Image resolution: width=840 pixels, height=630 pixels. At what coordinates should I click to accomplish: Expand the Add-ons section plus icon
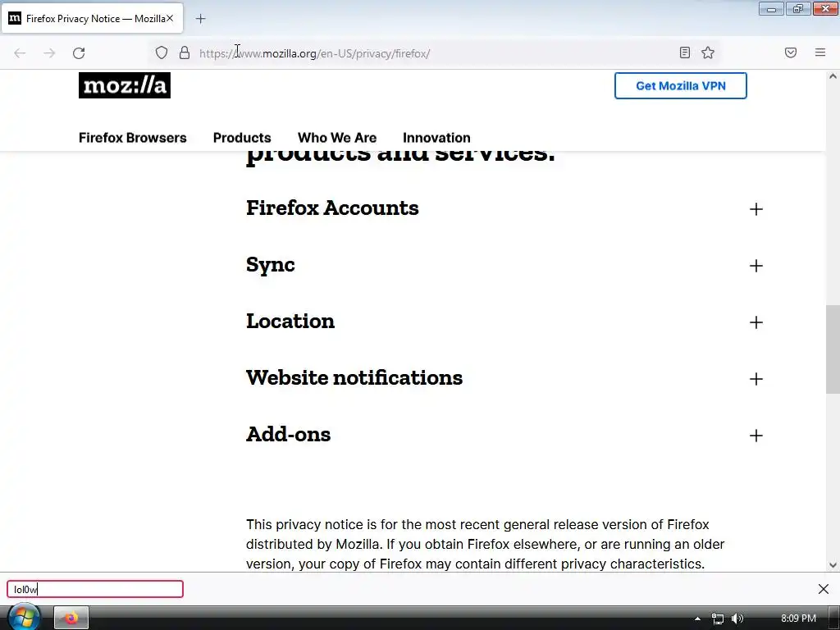[x=756, y=436]
